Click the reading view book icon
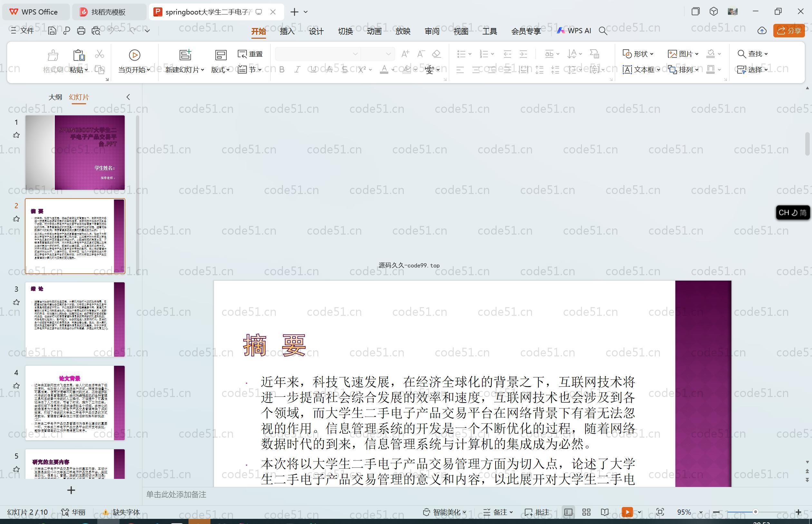812x524 pixels. [x=604, y=512]
